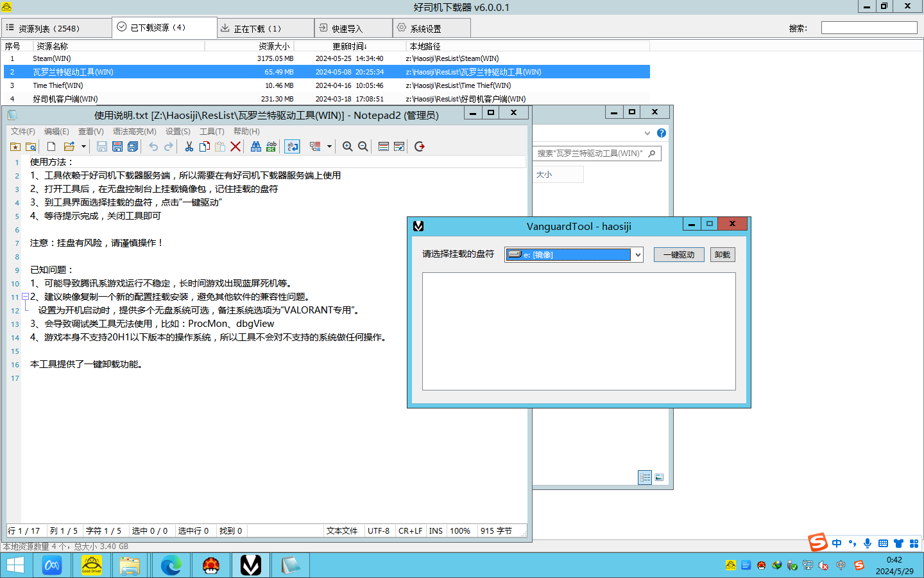Switch to the 正在下载 (1) tab
This screenshot has height=578, width=924.
tap(266, 28)
